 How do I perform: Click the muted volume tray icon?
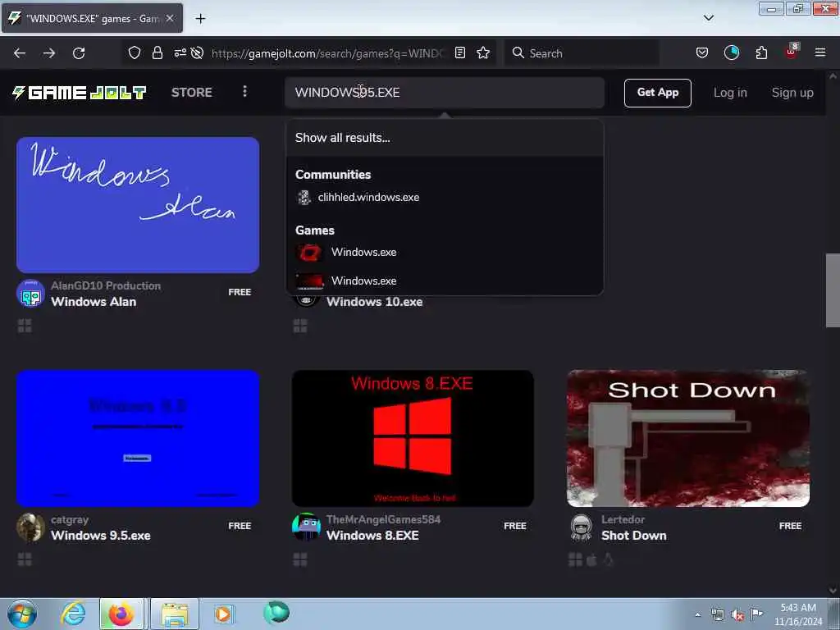coord(737,615)
